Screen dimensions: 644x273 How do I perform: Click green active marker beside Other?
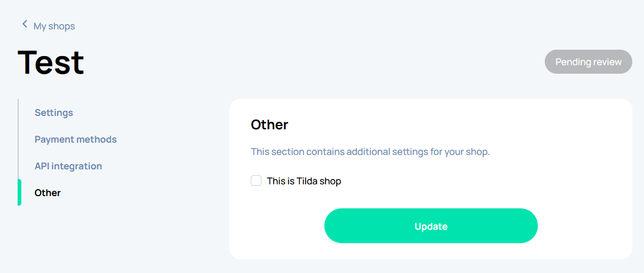click(19, 192)
